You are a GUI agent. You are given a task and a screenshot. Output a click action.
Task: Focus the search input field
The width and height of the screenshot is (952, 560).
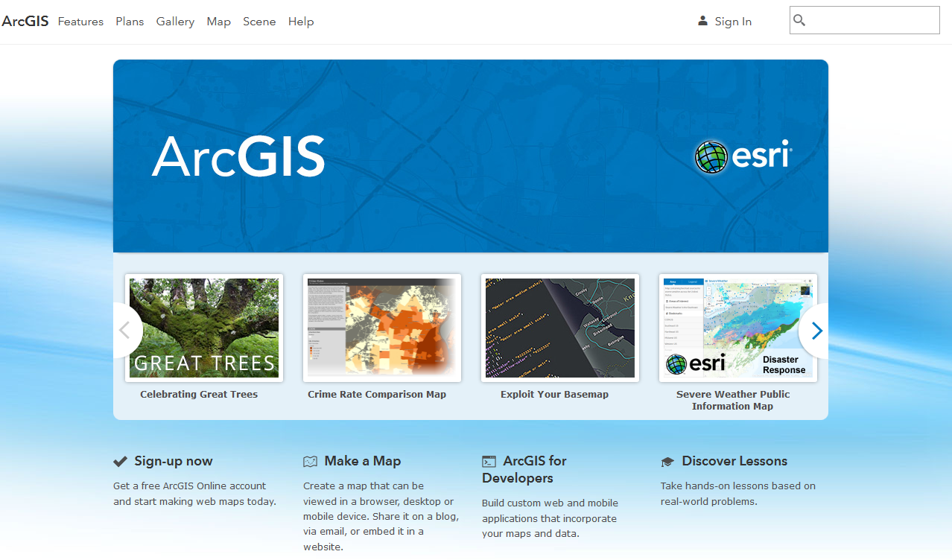tap(864, 20)
